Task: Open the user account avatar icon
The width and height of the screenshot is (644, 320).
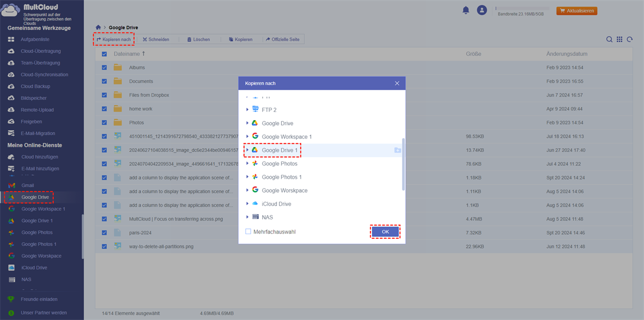Action: pyautogui.click(x=482, y=10)
